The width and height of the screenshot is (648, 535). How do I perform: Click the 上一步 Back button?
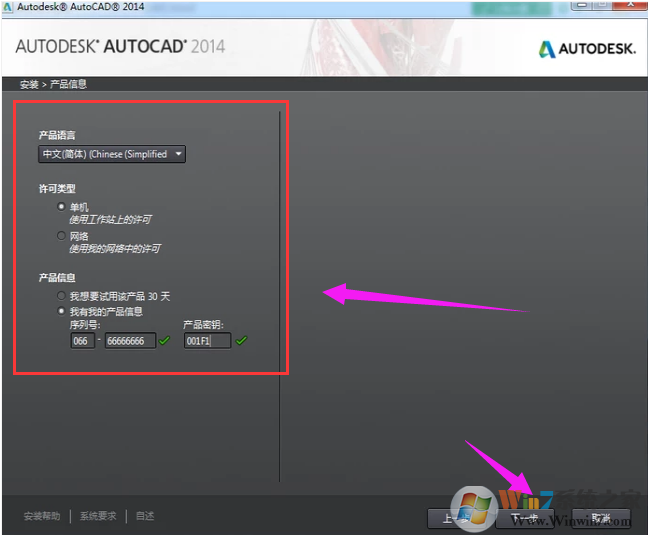click(x=456, y=518)
